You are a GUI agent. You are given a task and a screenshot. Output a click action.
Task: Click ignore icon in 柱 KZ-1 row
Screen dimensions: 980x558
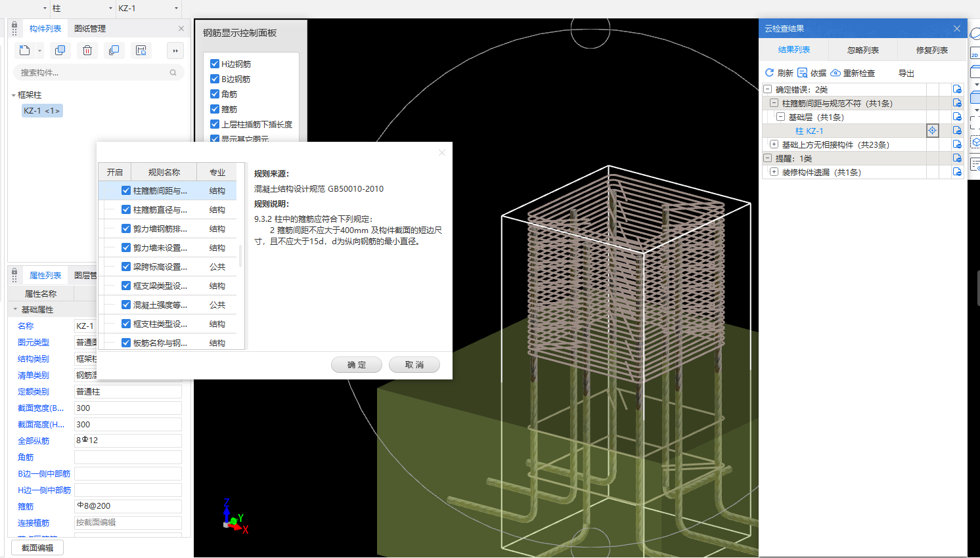(957, 131)
